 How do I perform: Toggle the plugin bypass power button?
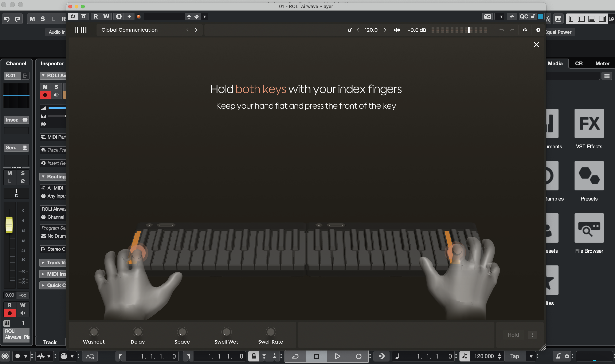(73, 16)
